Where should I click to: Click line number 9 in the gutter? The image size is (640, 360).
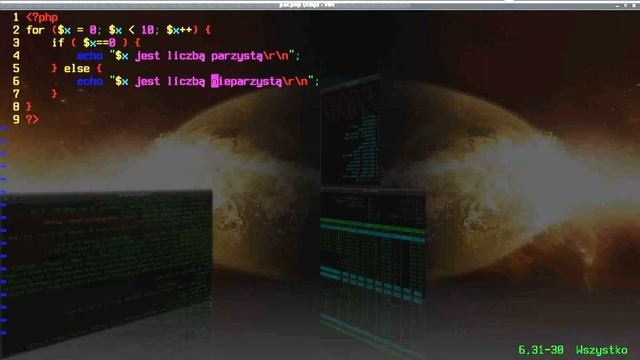coord(16,120)
